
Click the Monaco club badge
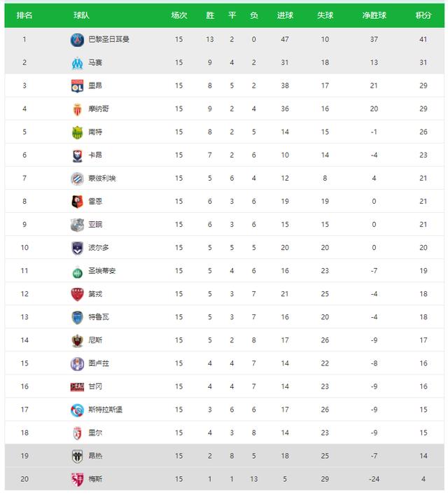(78, 109)
